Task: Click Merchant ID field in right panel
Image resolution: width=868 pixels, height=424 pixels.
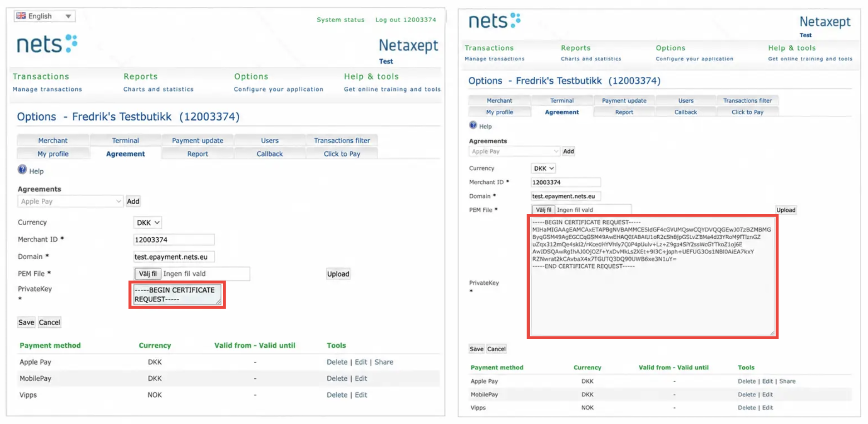Action: click(x=566, y=182)
